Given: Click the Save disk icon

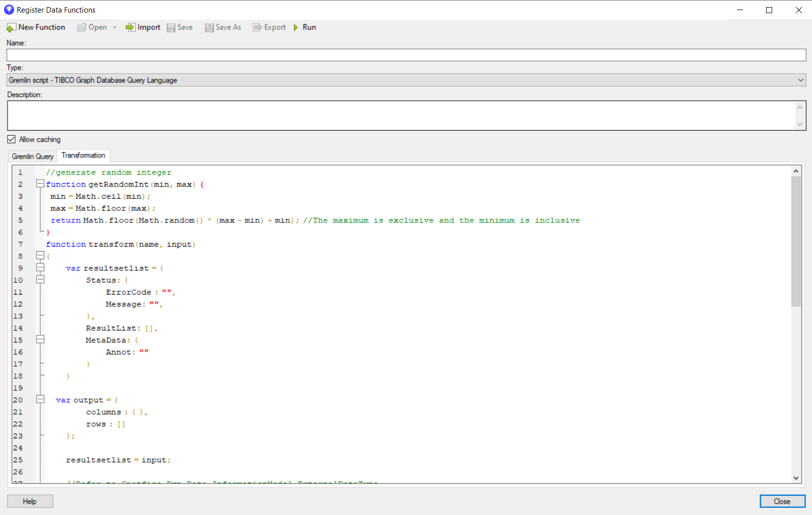Looking at the screenshot, I should coord(171,28).
